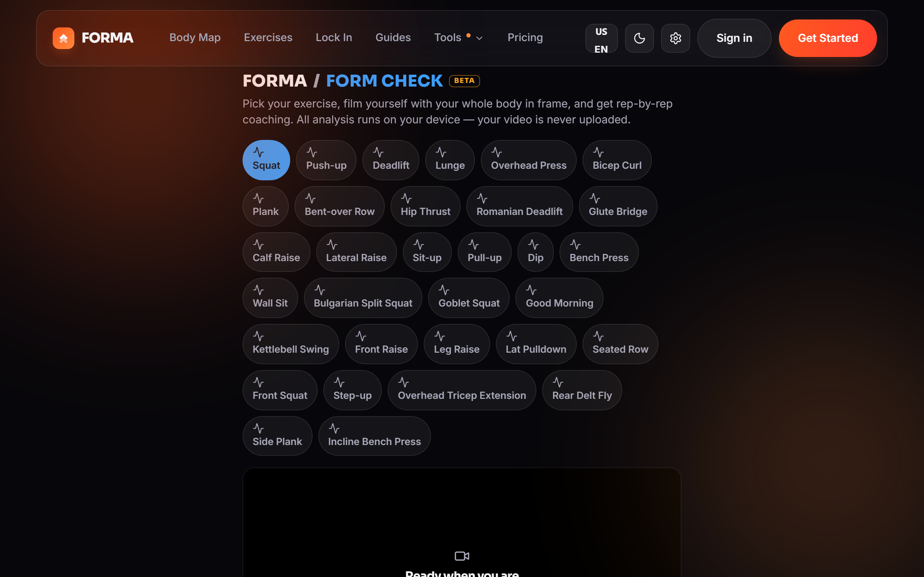The image size is (924, 577).
Task: Click the FORMA orange logo icon
Action: pos(64,38)
